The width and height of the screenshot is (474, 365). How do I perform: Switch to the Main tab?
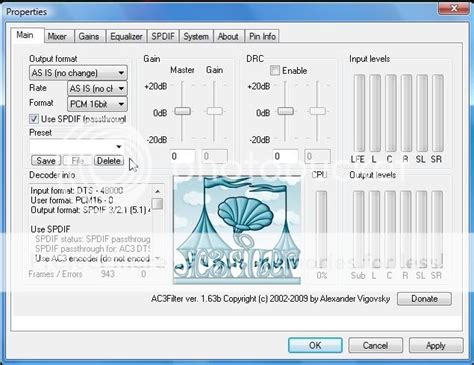(x=27, y=35)
